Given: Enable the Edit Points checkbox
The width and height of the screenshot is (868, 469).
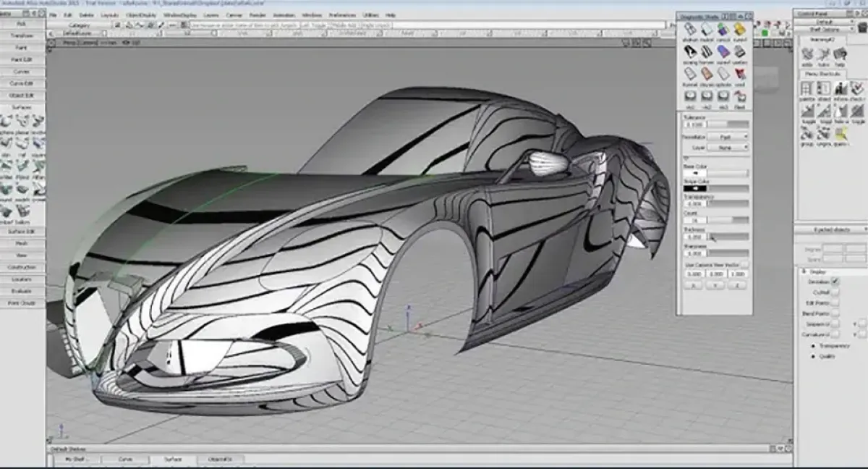Looking at the screenshot, I should coord(835,303).
